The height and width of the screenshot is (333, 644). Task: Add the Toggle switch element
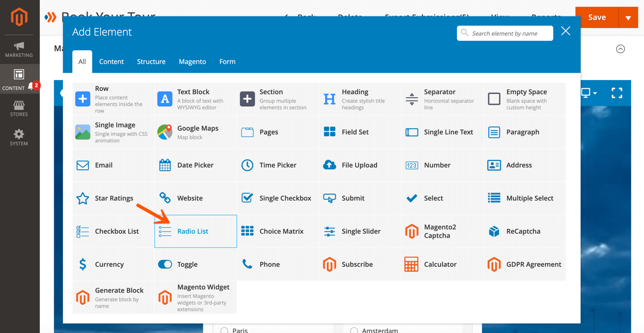187,264
